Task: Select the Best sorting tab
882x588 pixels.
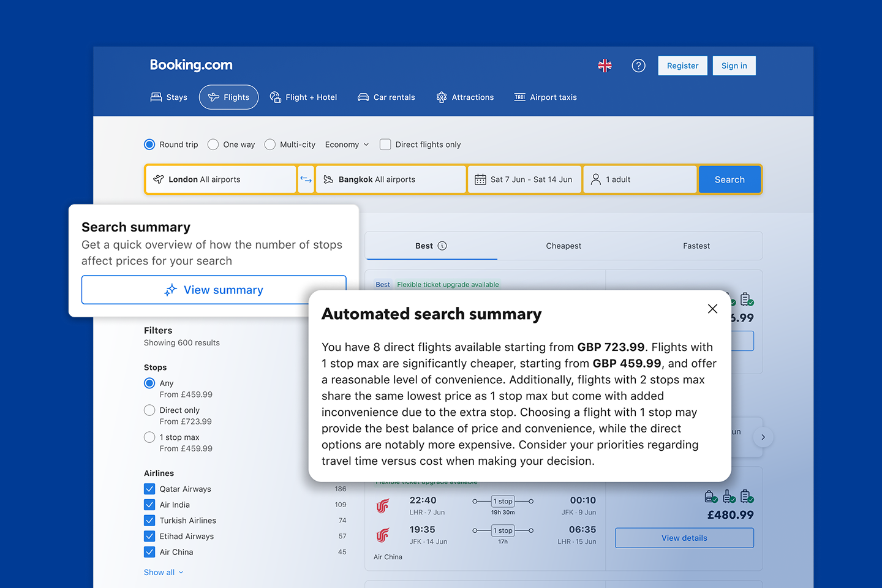Action: click(431, 246)
